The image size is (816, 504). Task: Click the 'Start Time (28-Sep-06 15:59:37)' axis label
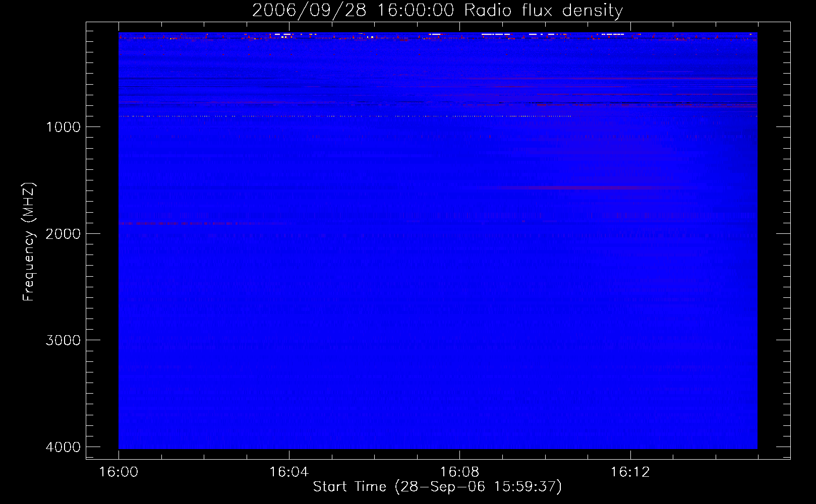[x=437, y=487]
